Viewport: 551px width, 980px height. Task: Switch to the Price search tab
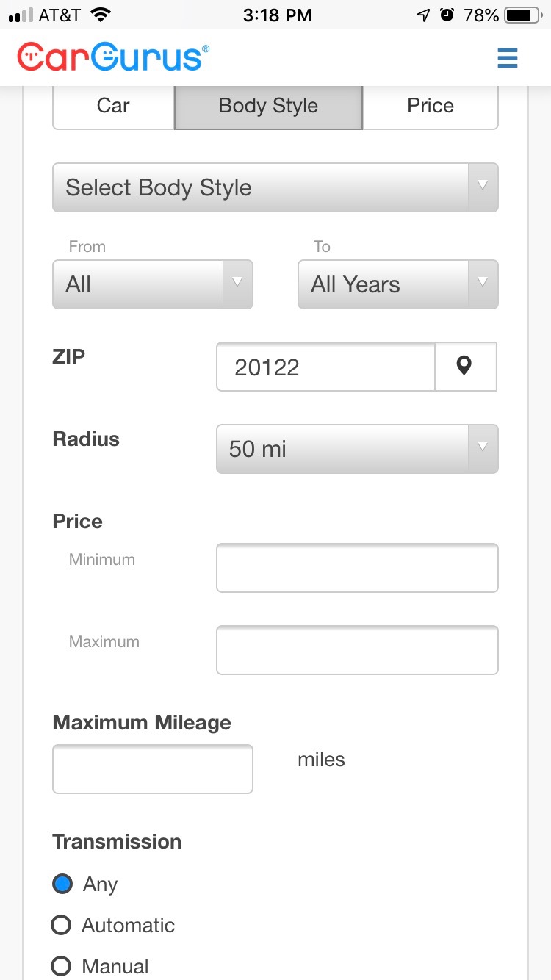[x=431, y=106]
